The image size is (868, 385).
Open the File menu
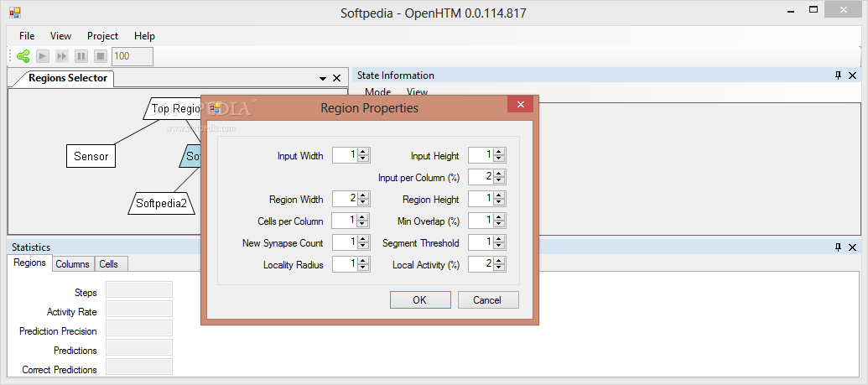coord(27,36)
